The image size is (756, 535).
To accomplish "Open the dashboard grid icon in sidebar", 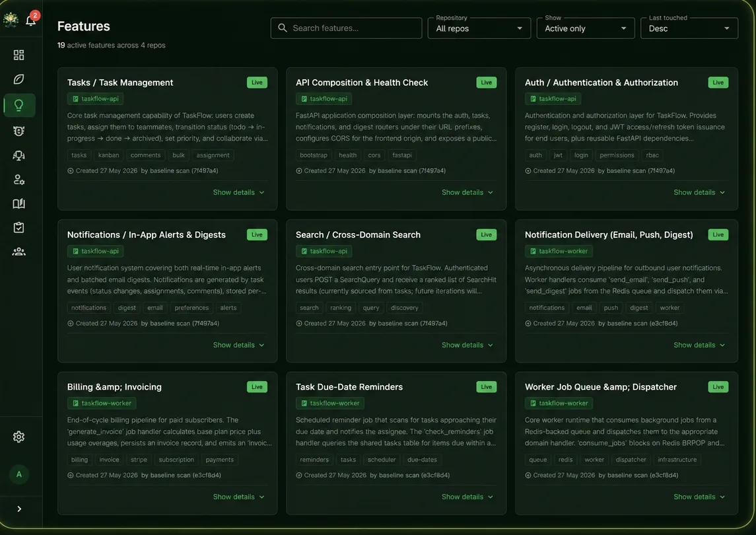I will [x=18, y=55].
